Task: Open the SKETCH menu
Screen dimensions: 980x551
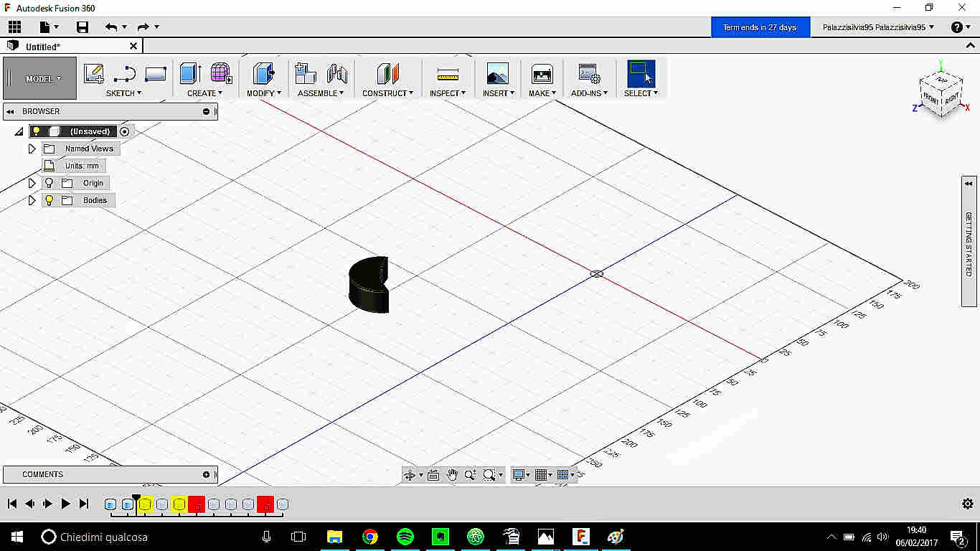Action: (123, 93)
